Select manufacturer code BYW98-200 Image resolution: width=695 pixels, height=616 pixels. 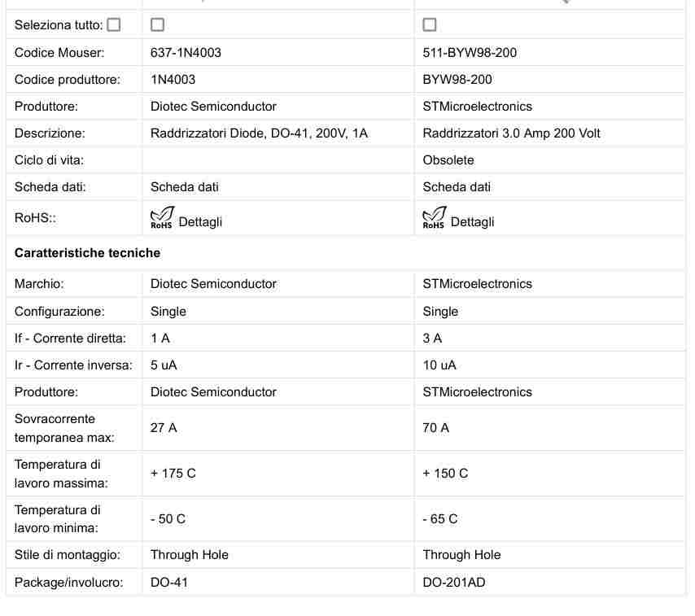click(457, 80)
